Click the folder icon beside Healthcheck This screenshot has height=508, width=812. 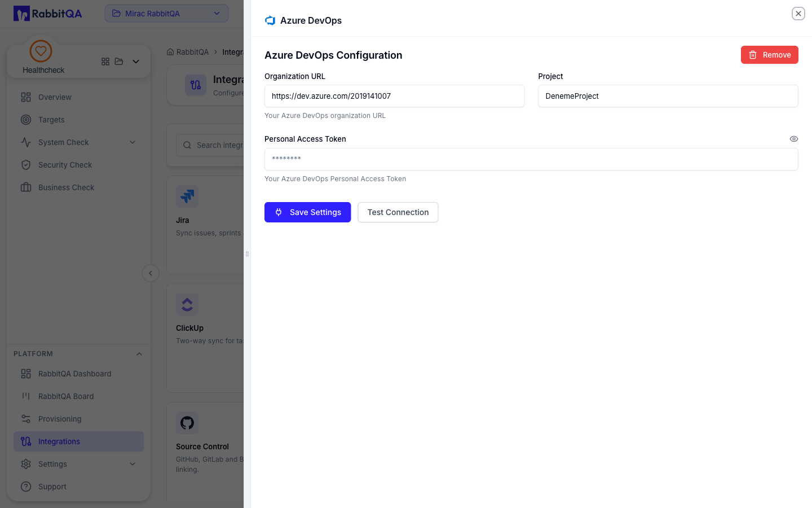click(x=119, y=62)
